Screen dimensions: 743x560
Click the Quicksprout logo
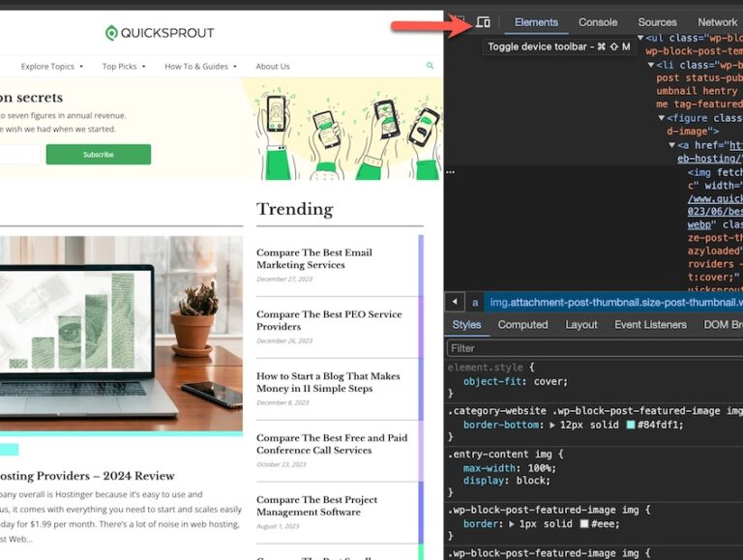click(x=160, y=33)
